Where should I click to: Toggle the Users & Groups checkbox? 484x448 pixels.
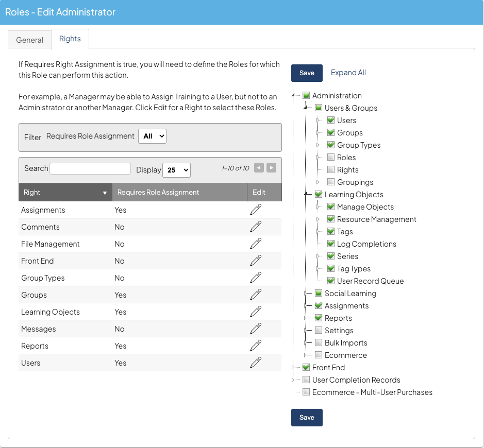tap(319, 108)
